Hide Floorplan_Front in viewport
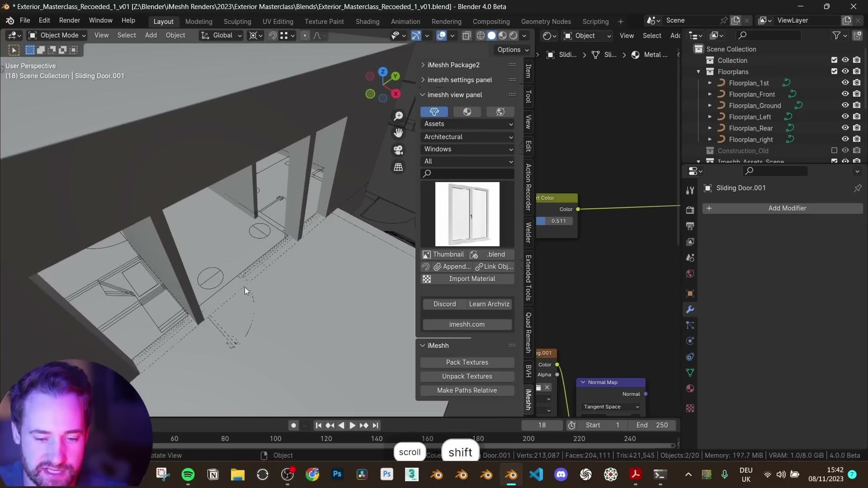868x488 pixels. [845, 94]
